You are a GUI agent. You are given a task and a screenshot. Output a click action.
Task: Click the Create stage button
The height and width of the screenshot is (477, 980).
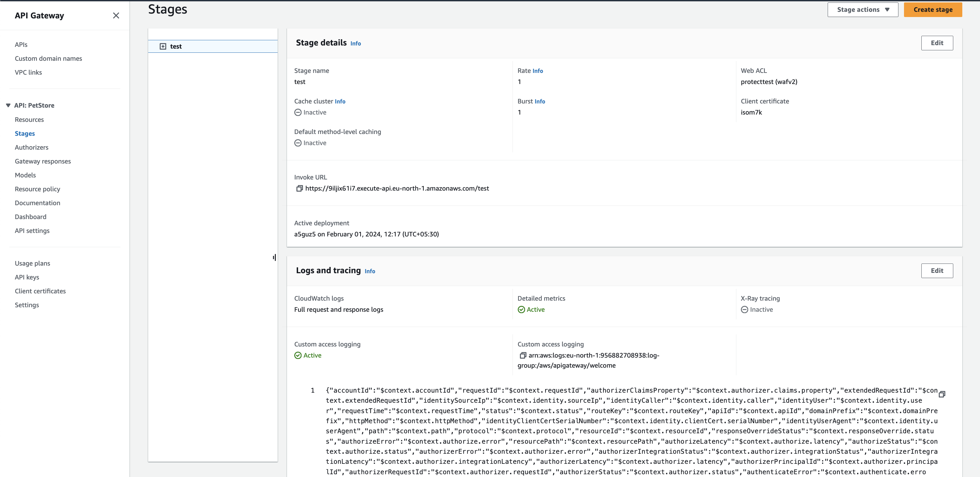pos(933,9)
